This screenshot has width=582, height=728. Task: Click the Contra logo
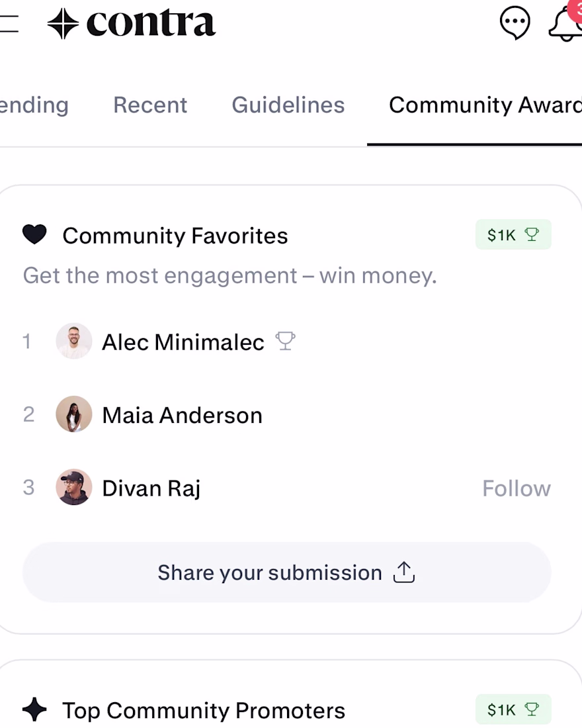click(132, 24)
